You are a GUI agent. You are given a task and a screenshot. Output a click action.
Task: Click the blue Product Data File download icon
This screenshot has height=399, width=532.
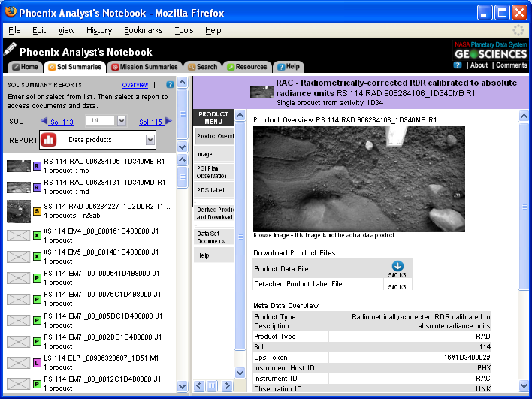coord(397,266)
